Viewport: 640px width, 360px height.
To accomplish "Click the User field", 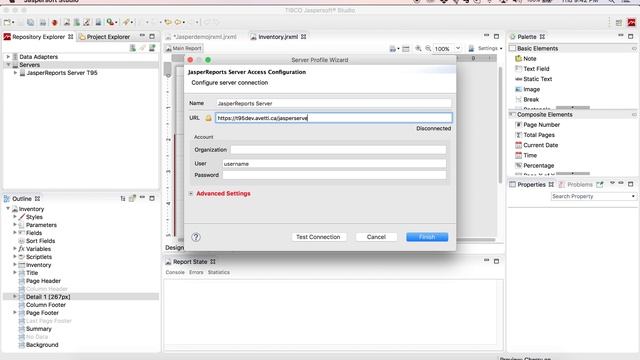I will click(x=334, y=164).
